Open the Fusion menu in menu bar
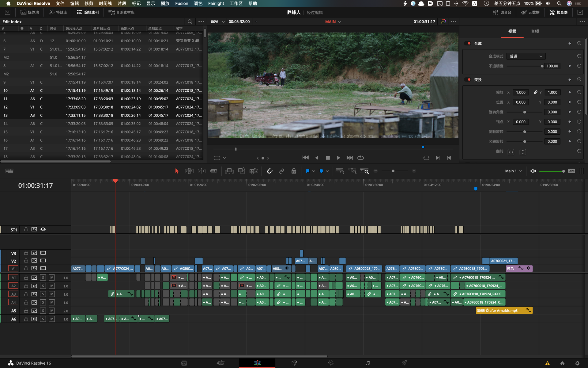Viewport: 588px width, 368px height. [x=182, y=3]
